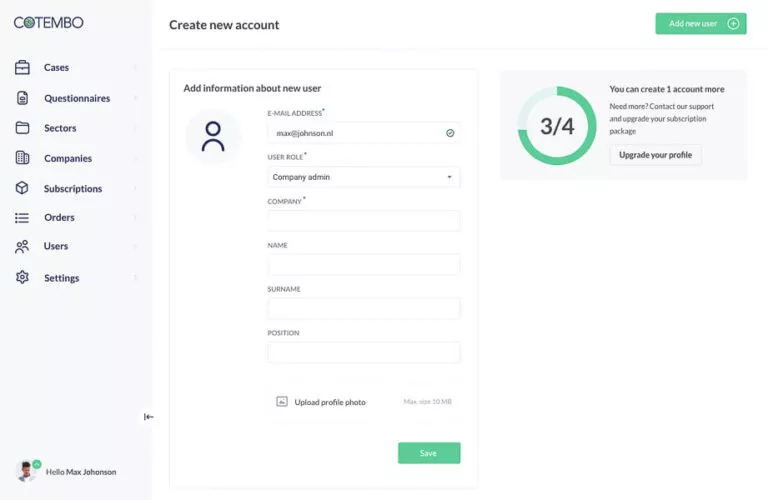Viewport: 768px width, 500px height.
Task: Go to the Sectors section
Action: pos(60,128)
